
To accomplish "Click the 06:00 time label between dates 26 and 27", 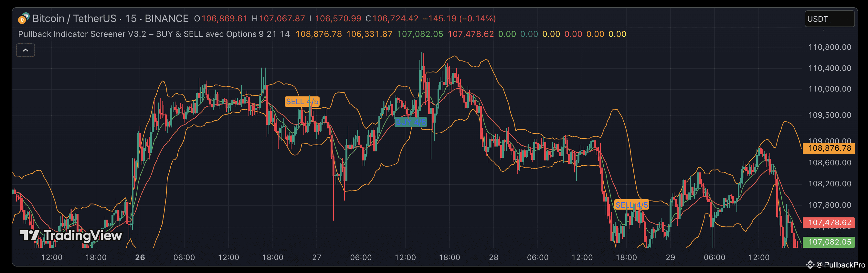I will tap(184, 257).
